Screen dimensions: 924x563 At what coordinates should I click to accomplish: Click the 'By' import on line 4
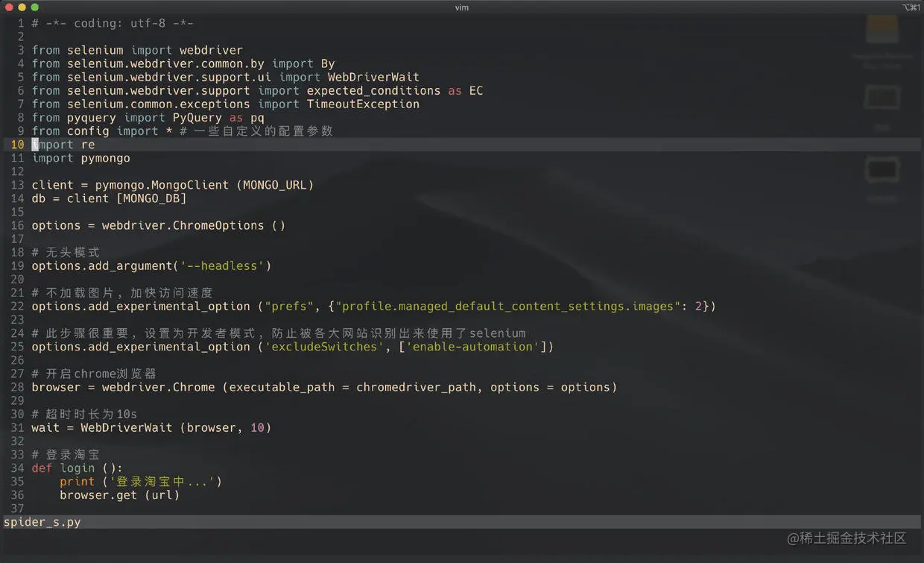coord(328,63)
